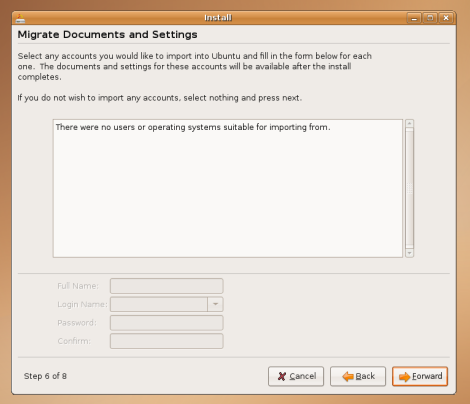The width and height of the screenshot is (470, 404).
Task: Cancel the installation
Action: pos(296,376)
